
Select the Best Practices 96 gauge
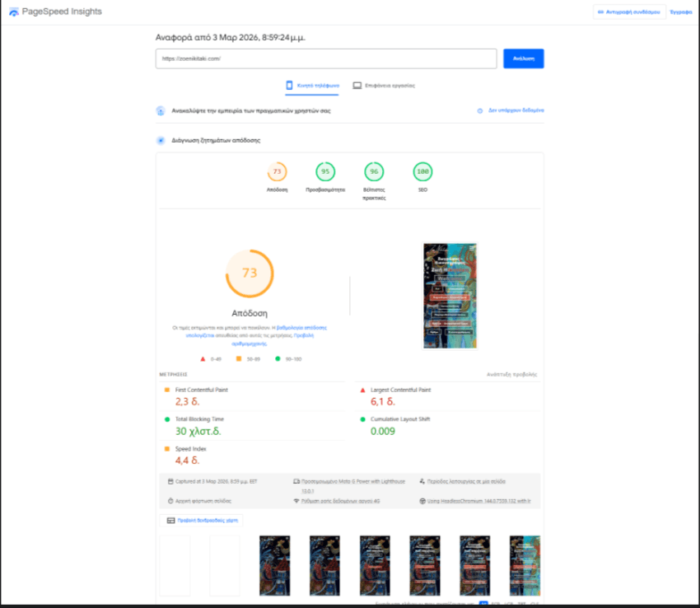point(374,172)
